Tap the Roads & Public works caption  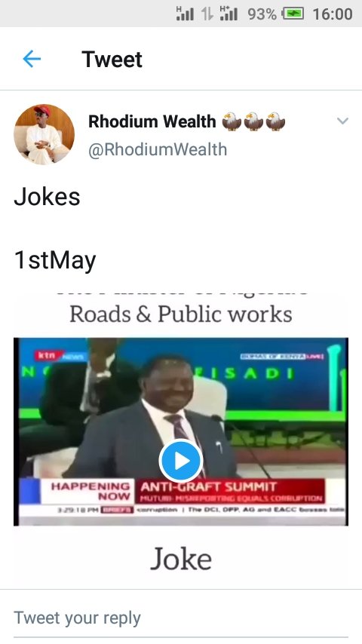point(181,314)
